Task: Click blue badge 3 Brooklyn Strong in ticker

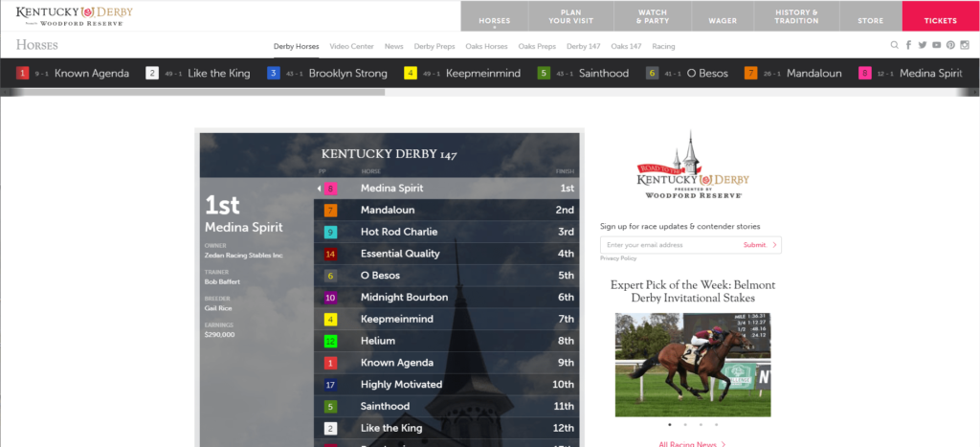Action: (x=273, y=73)
